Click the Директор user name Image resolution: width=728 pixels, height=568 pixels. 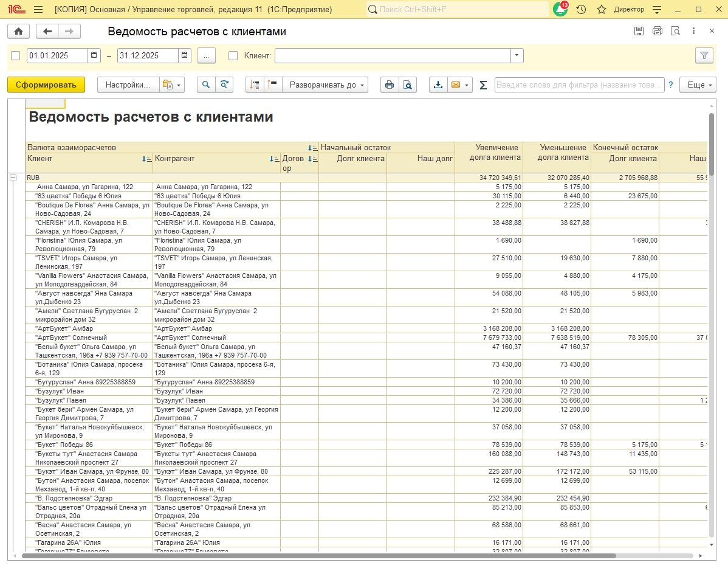pos(628,9)
